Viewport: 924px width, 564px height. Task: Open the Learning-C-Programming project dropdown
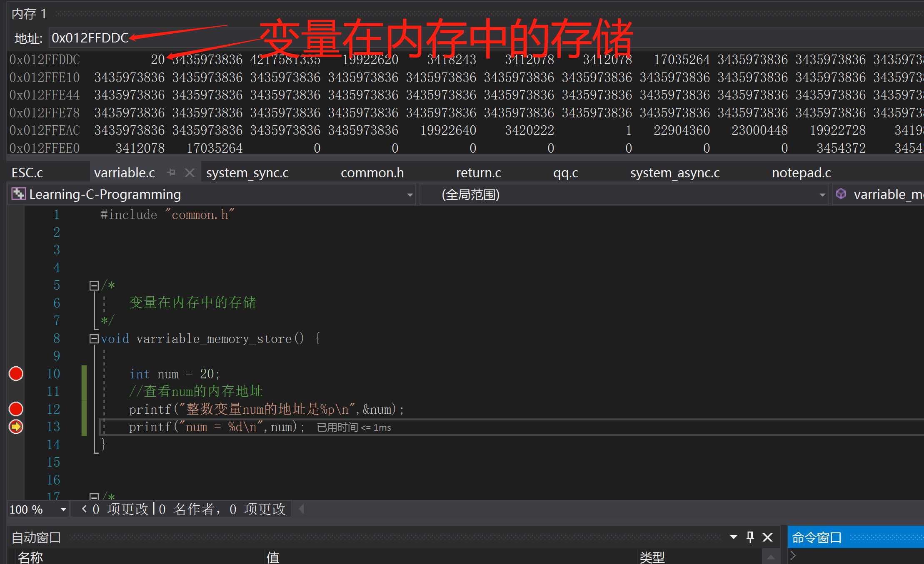410,195
